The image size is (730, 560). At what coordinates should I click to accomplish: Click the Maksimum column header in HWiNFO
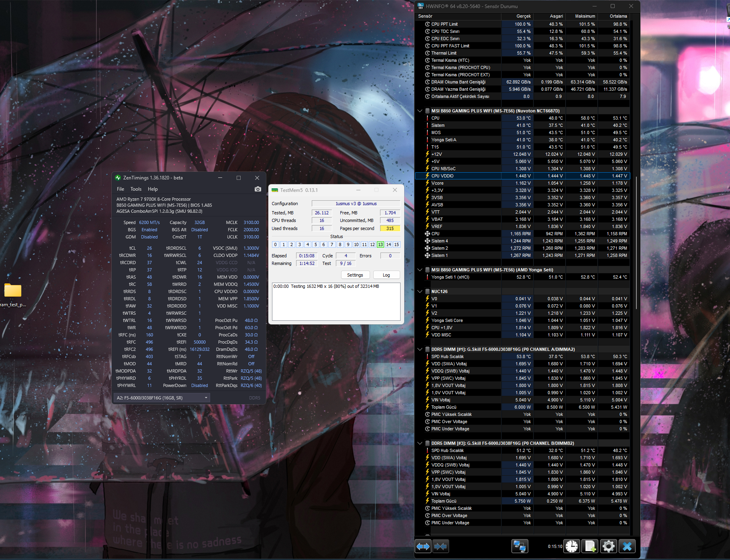click(x=582, y=16)
